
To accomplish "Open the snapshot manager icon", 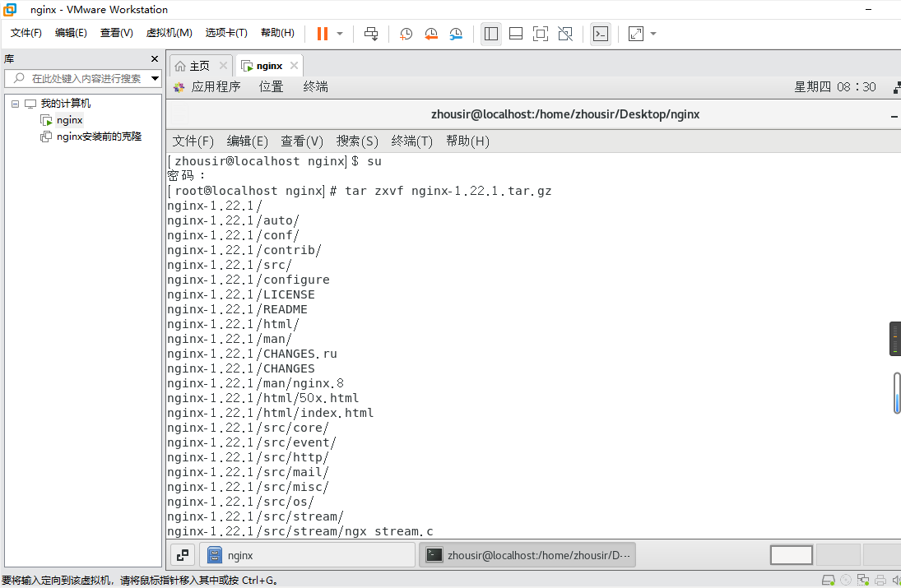I will click(x=456, y=34).
